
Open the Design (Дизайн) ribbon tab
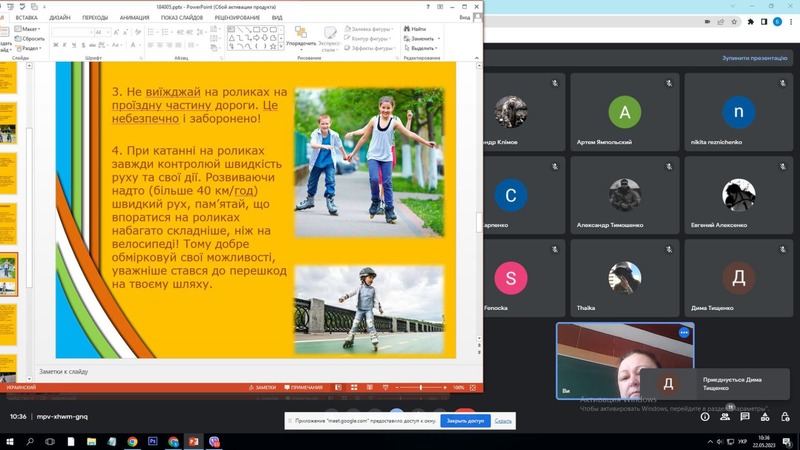(x=60, y=17)
